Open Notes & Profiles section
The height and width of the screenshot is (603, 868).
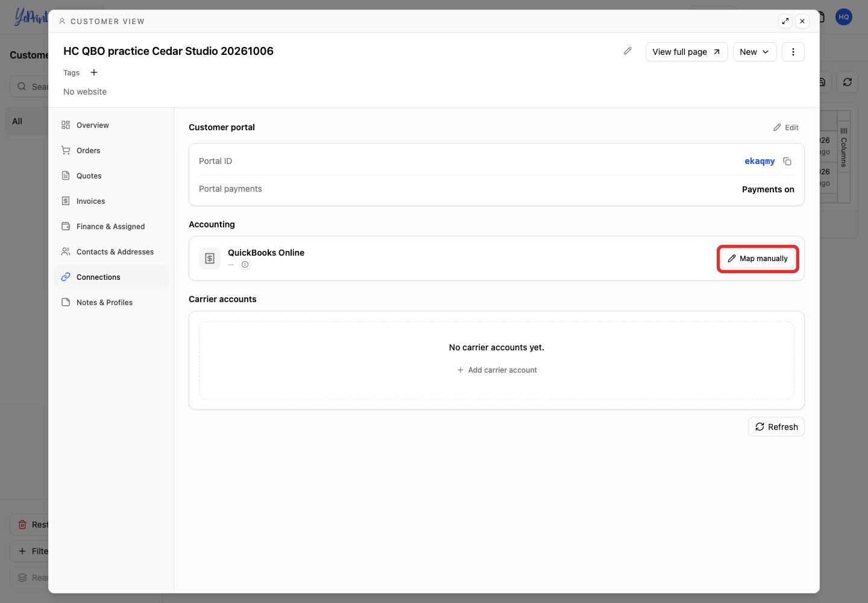[111, 303]
